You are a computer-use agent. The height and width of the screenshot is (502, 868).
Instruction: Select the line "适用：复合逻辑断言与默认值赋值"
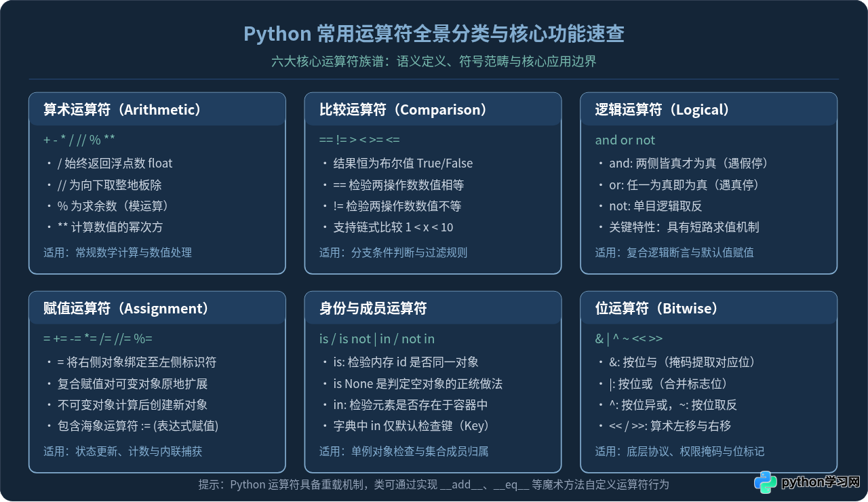[x=675, y=252]
